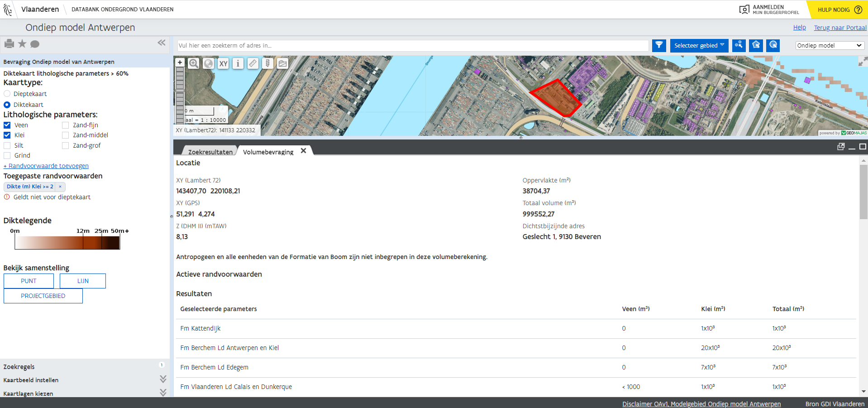Click the star favorites icon
Screen dimensions: 868x408
[22, 44]
